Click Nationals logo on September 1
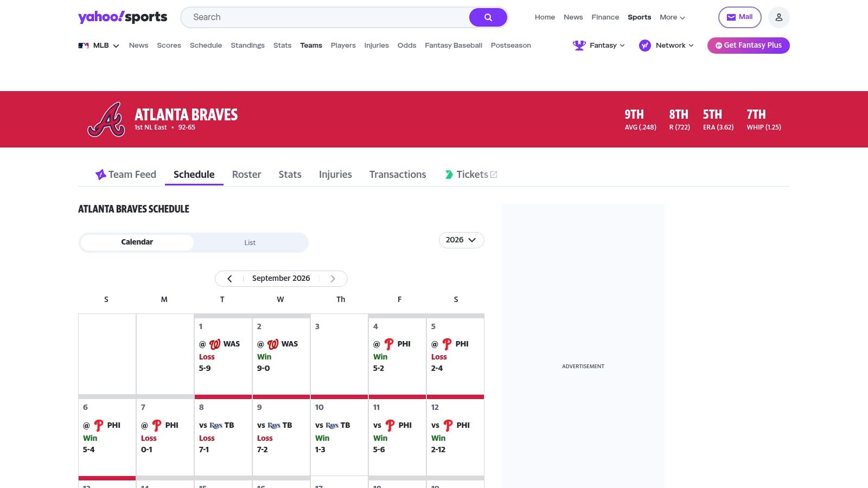The image size is (868, 488). point(215,344)
